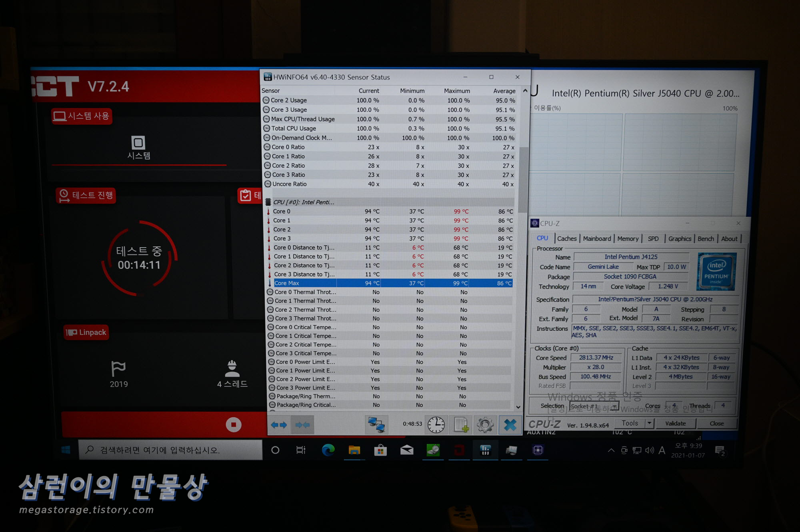Open CPU-Z Memory tab

click(628, 239)
